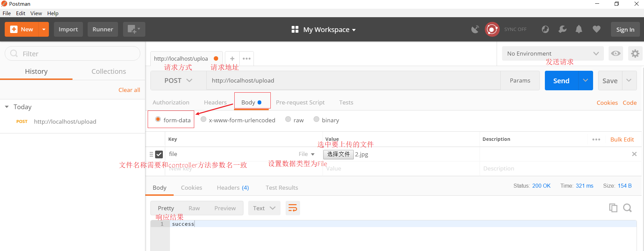Open the Bulk Edit link
This screenshot has height=251, width=644.
click(622, 139)
